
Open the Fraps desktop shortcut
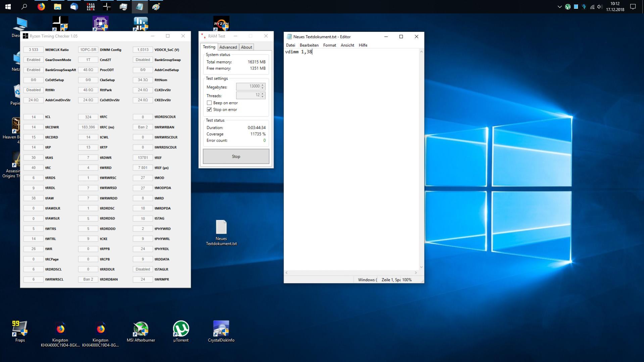pos(20,329)
